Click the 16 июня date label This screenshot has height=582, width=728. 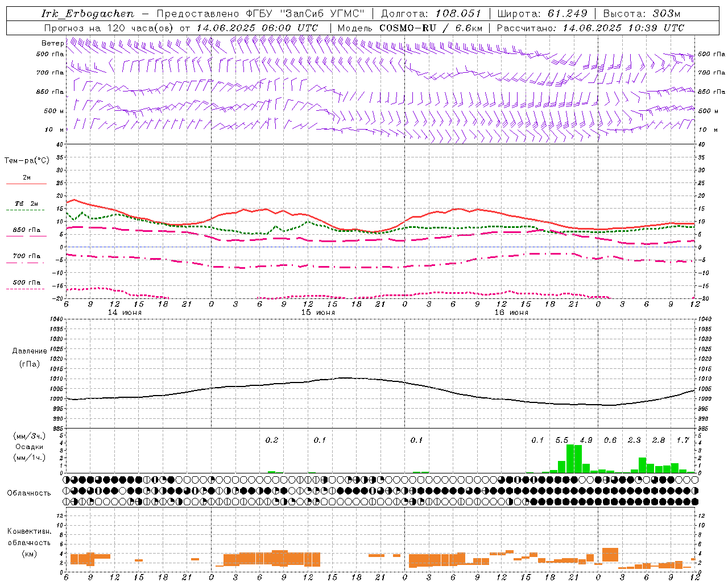511,313
